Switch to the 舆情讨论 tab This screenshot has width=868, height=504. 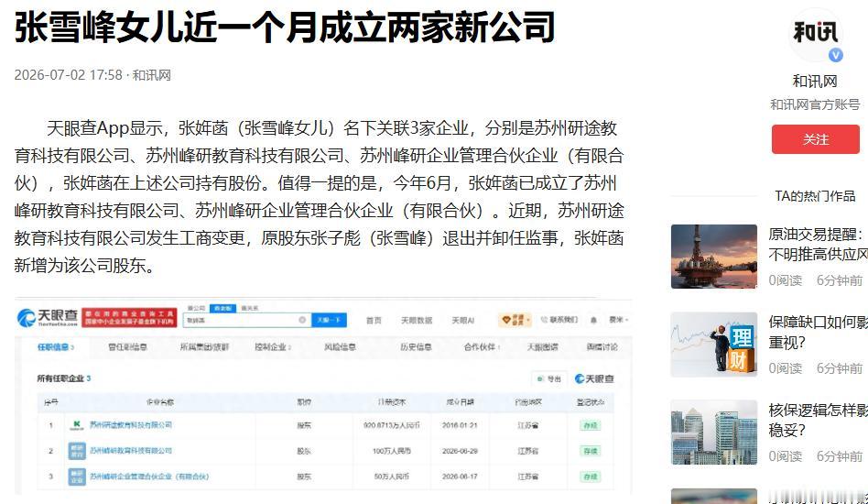[602, 346]
